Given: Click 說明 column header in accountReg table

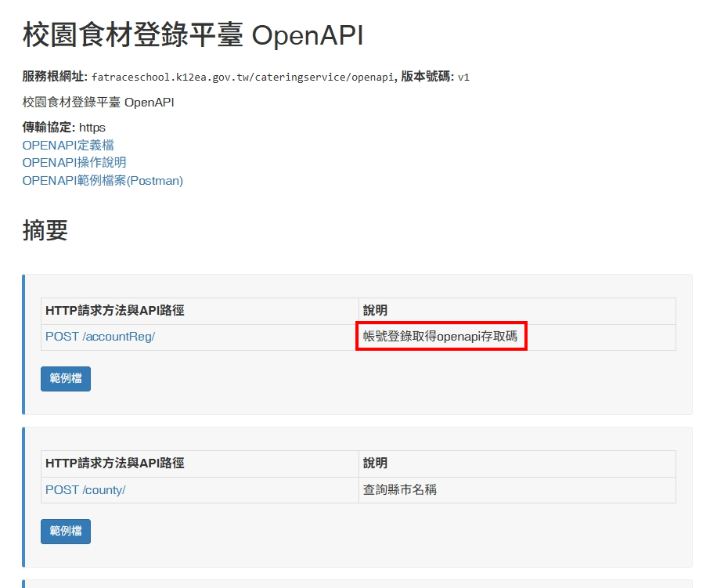Looking at the screenshot, I should click(x=375, y=311).
